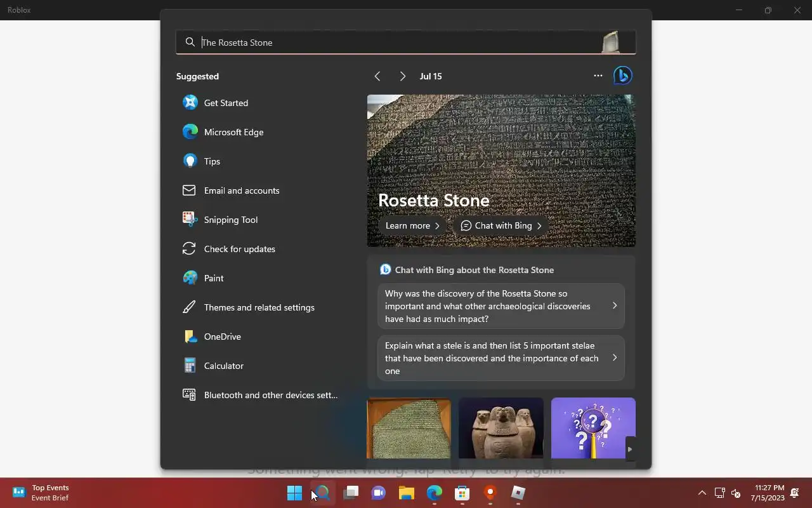Open the clock and date flyout
The image size is (812, 508).
tap(769, 493)
